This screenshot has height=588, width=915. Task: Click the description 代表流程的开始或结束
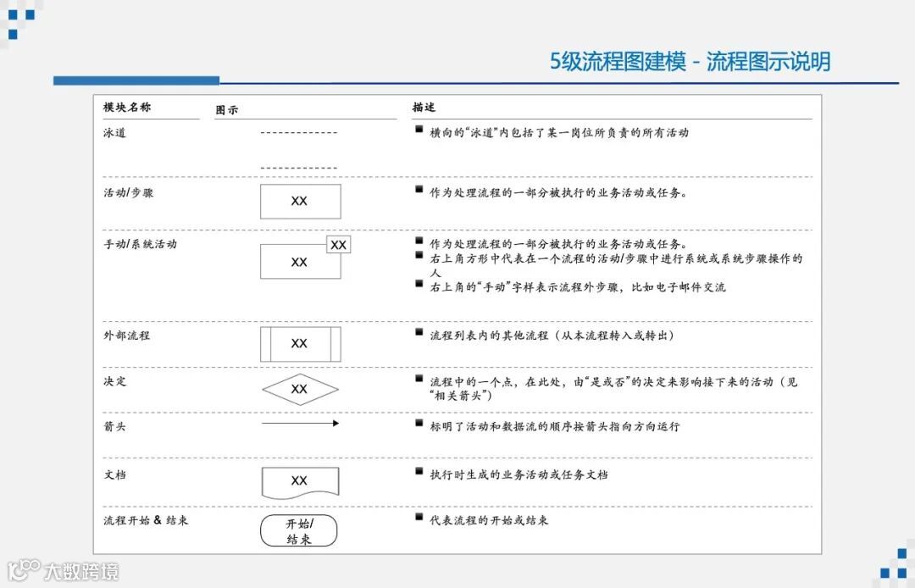(x=489, y=519)
